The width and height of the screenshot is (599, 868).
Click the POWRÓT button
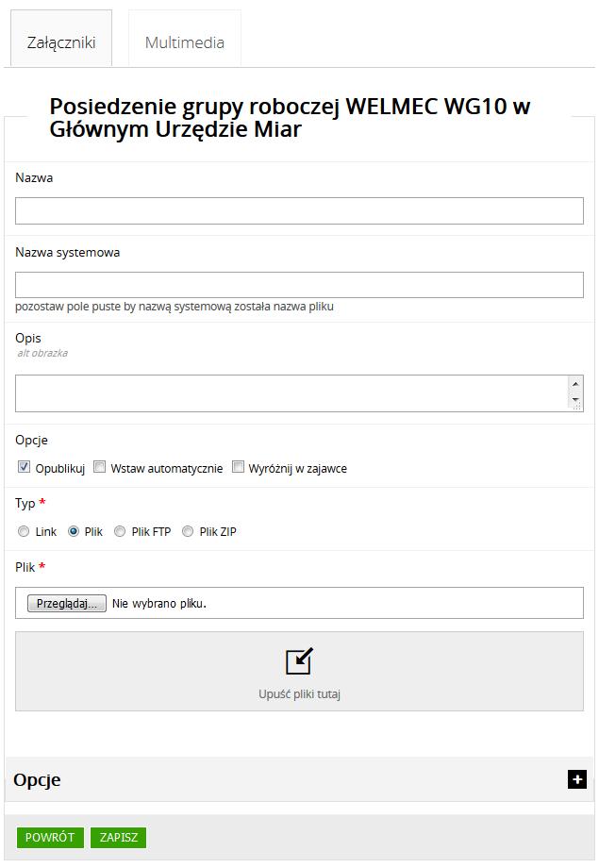pos(50,837)
